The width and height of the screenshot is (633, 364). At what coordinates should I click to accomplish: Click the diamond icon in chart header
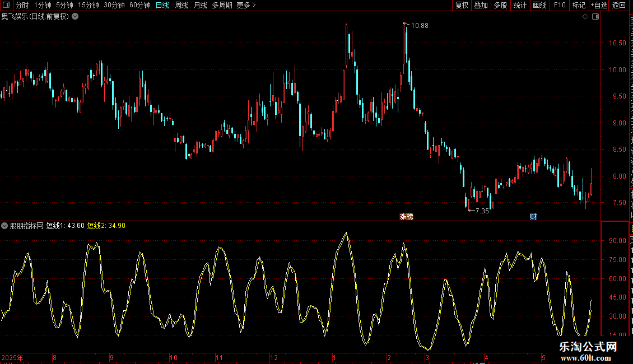click(x=585, y=17)
